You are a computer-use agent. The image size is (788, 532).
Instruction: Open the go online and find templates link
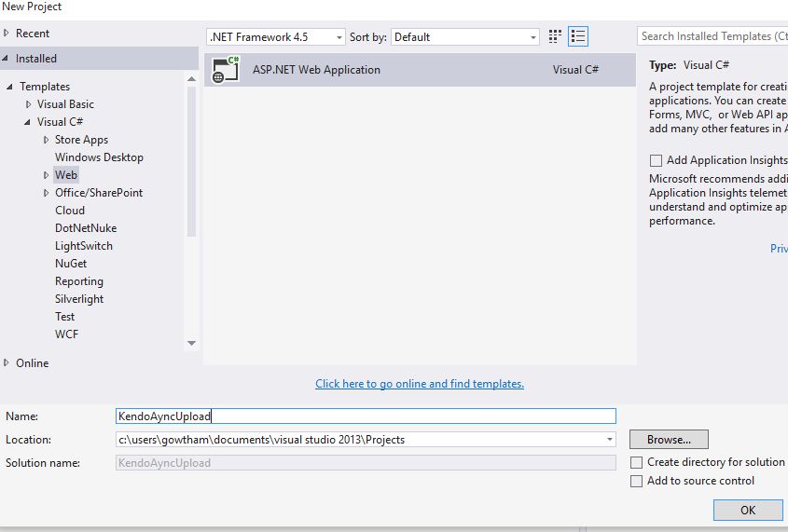(x=420, y=384)
